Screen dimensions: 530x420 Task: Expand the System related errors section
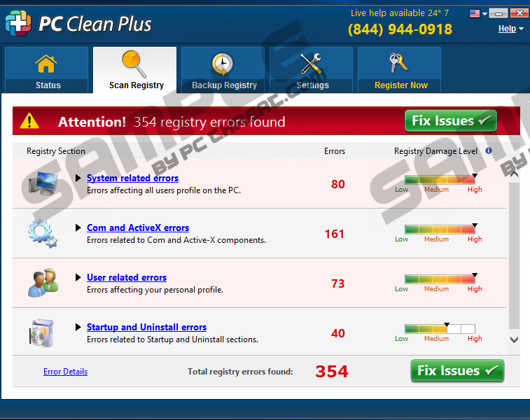coord(78,178)
